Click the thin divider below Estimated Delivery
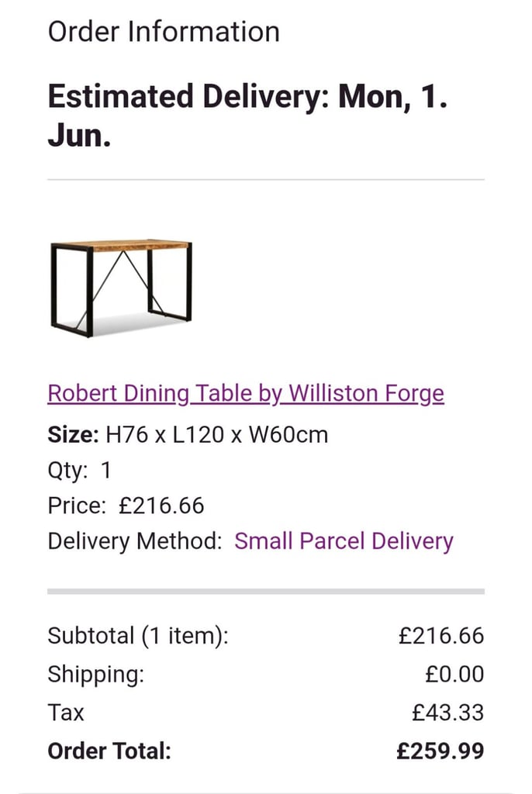The width and height of the screenshot is (532, 794). click(266, 179)
